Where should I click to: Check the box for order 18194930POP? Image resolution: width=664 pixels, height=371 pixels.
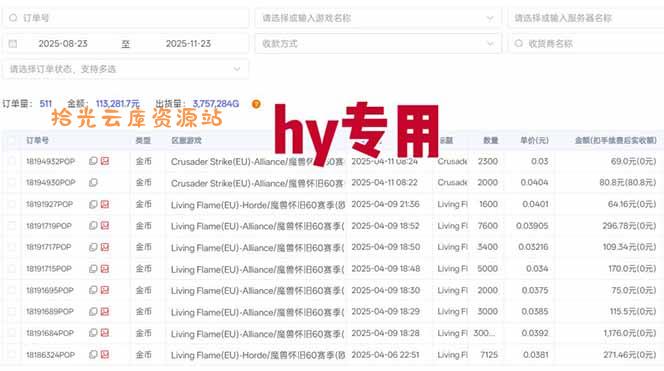[x=12, y=183]
